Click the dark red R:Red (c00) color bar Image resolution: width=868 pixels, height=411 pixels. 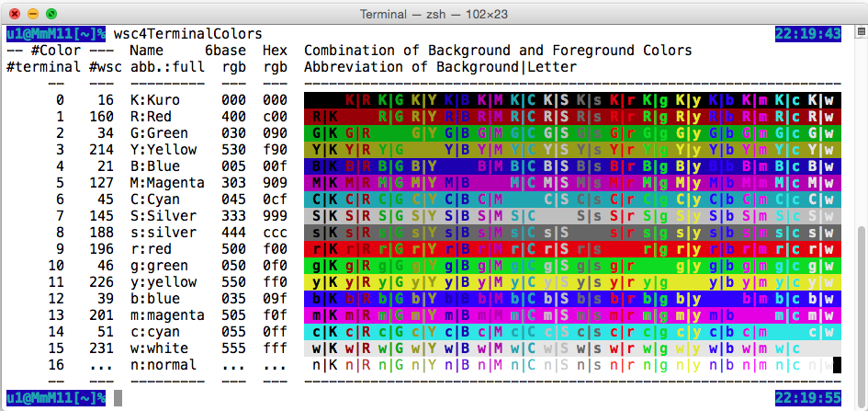point(571,117)
